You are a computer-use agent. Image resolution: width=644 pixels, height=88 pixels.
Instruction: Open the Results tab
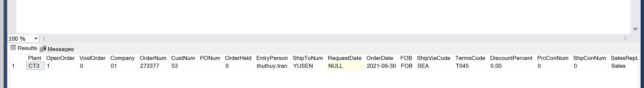coord(24,48)
